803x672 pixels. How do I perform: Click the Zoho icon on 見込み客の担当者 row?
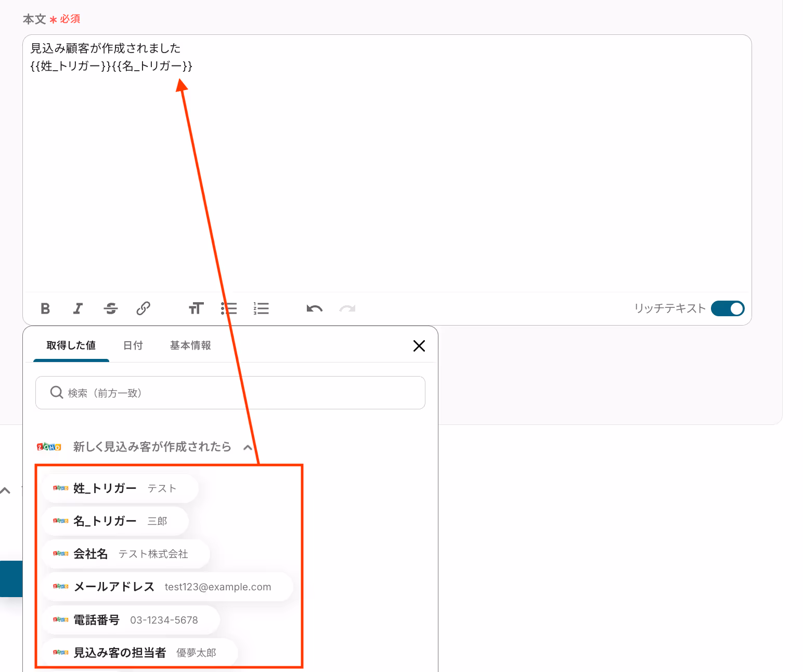61,652
